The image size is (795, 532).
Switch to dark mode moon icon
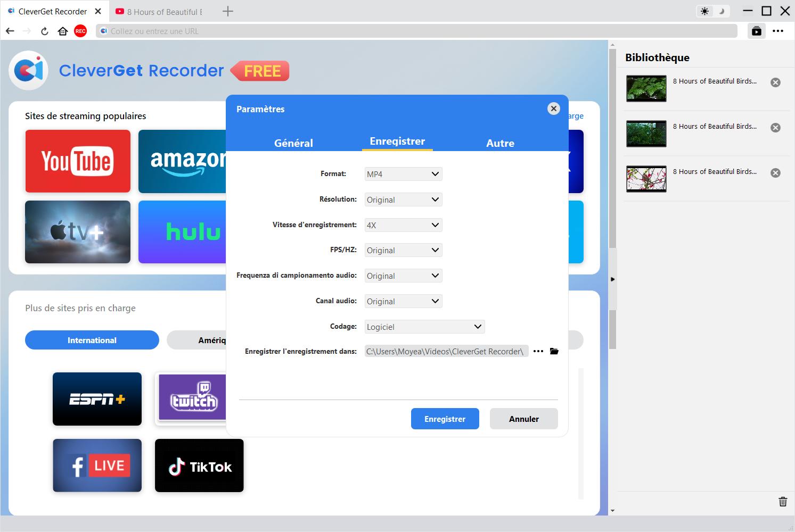click(722, 11)
